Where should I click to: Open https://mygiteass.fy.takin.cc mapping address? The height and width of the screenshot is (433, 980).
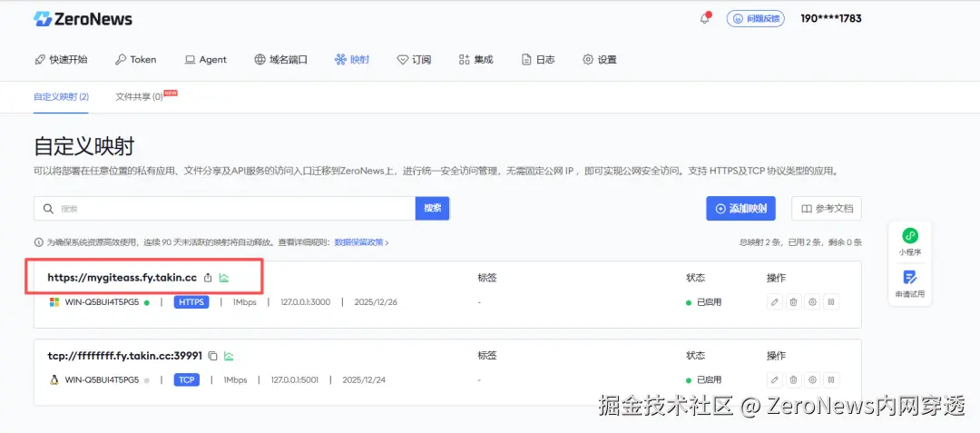[122, 278]
